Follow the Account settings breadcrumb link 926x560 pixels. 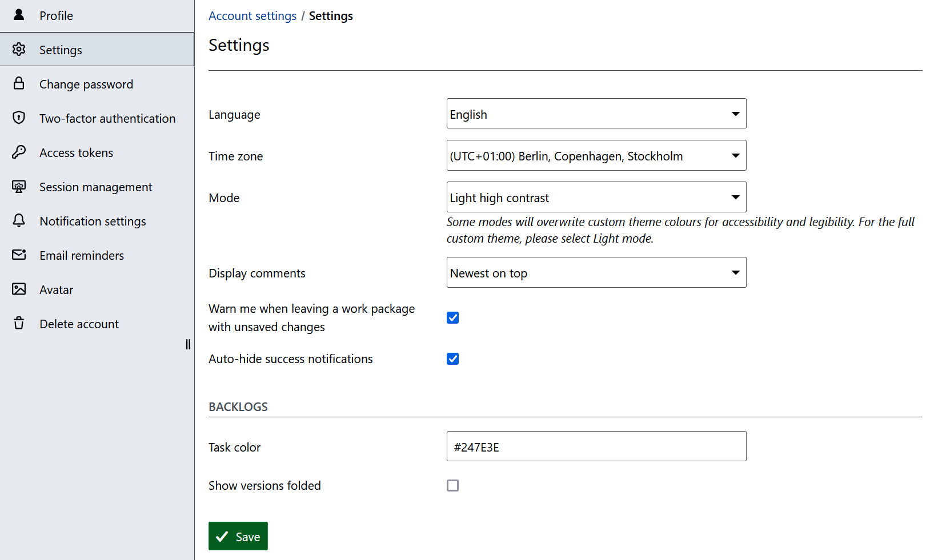252,16
